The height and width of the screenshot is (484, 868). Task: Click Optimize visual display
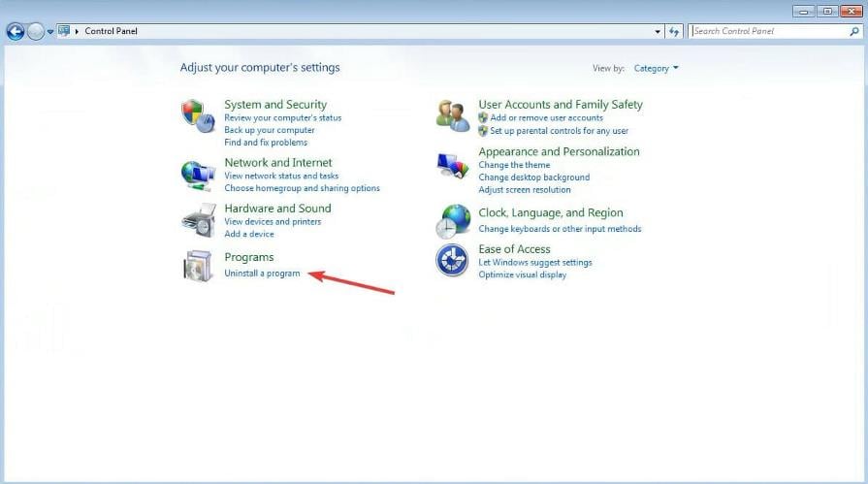tap(523, 274)
